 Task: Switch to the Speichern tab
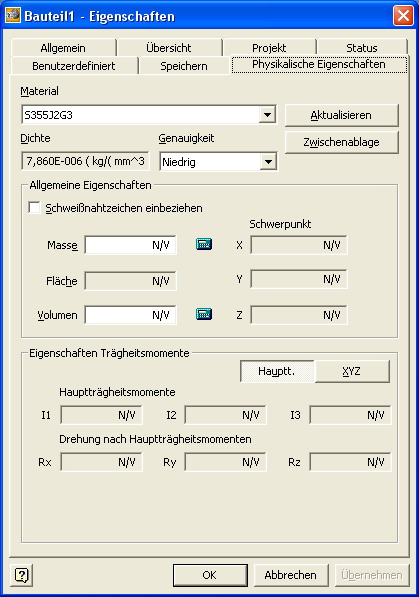184,66
